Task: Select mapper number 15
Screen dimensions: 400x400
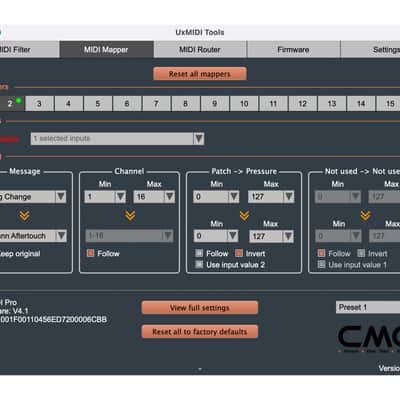Action: pos(388,103)
